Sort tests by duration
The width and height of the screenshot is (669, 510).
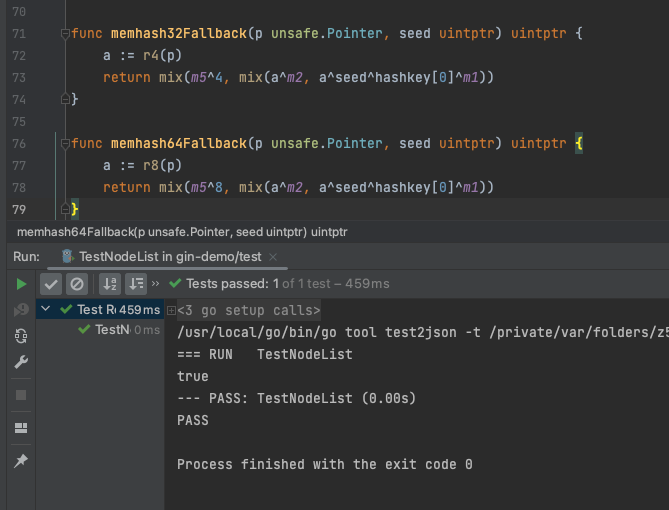136,284
